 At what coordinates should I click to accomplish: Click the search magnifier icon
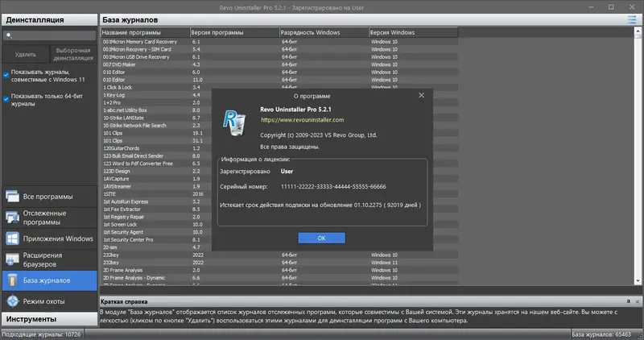pyautogui.click(x=9, y=35)
